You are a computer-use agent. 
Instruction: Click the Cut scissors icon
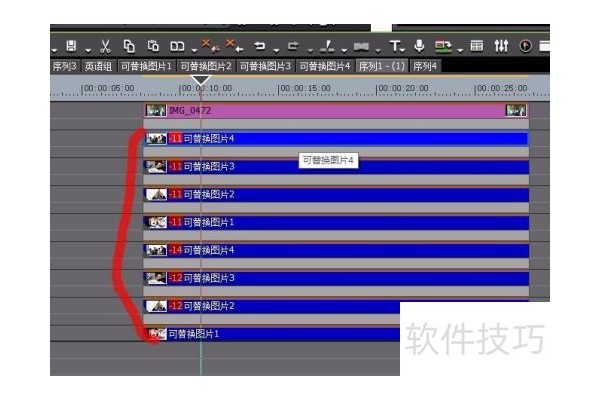click(x=105, y=46)
